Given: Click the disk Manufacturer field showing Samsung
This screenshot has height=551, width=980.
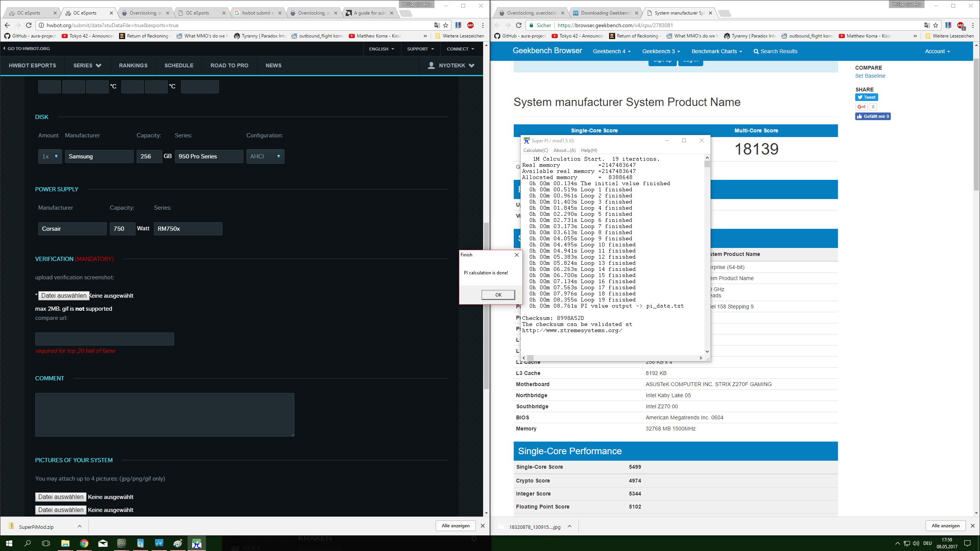Looking at the screenshot, I should (99, 156).
